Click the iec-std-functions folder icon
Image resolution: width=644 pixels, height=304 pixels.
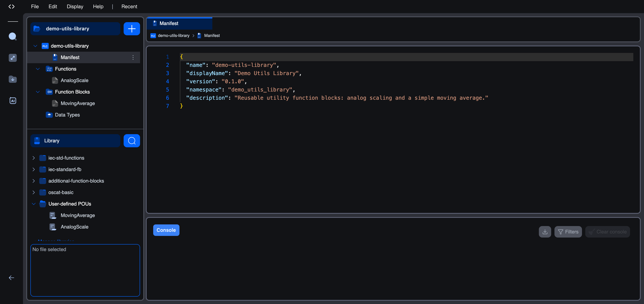pyautogui.click(x=43, y=158)
